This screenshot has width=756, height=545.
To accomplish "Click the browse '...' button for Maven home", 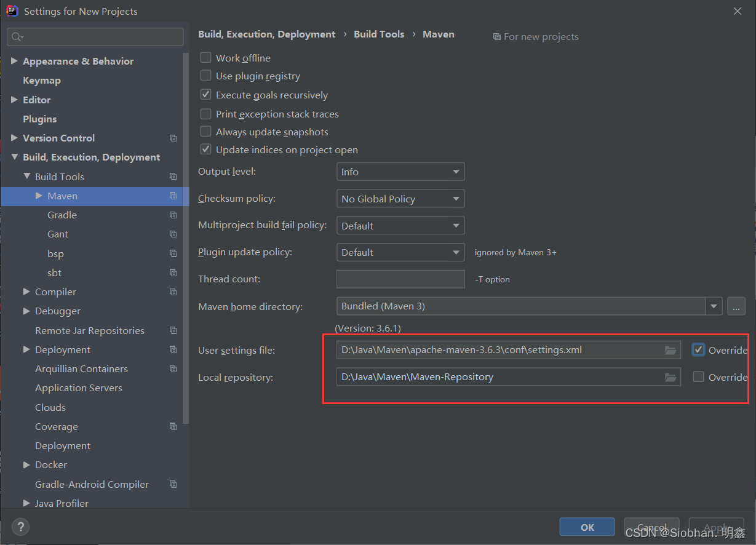I will coord(736,306).
